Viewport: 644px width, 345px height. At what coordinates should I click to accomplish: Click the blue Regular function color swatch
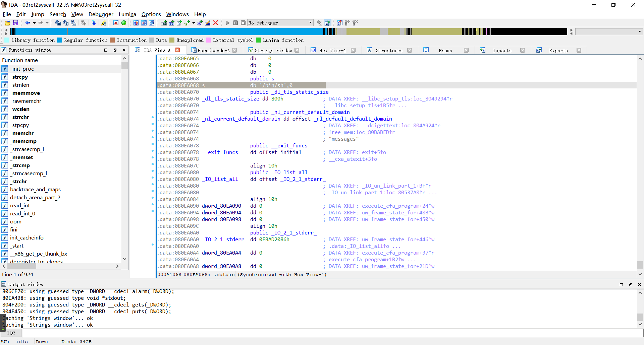click(59, 40)
